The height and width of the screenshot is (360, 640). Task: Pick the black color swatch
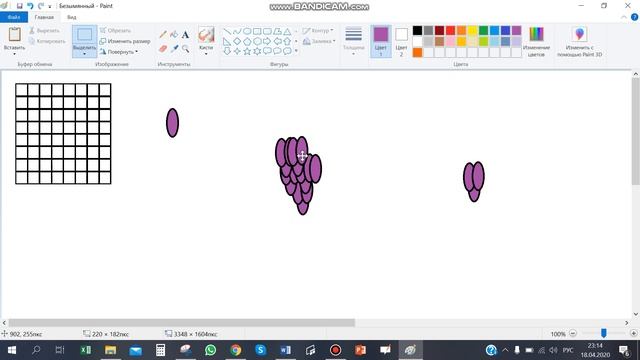pyautogui.click(x=417, y=31)
